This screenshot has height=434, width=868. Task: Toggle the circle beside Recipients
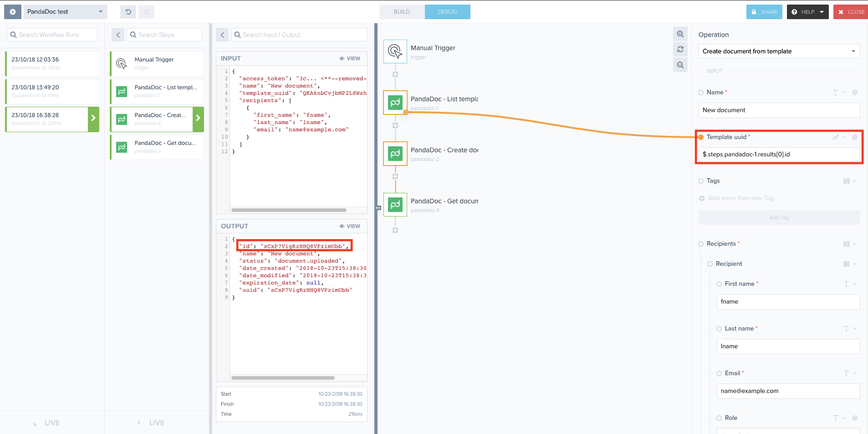click(x=701, y=243)
